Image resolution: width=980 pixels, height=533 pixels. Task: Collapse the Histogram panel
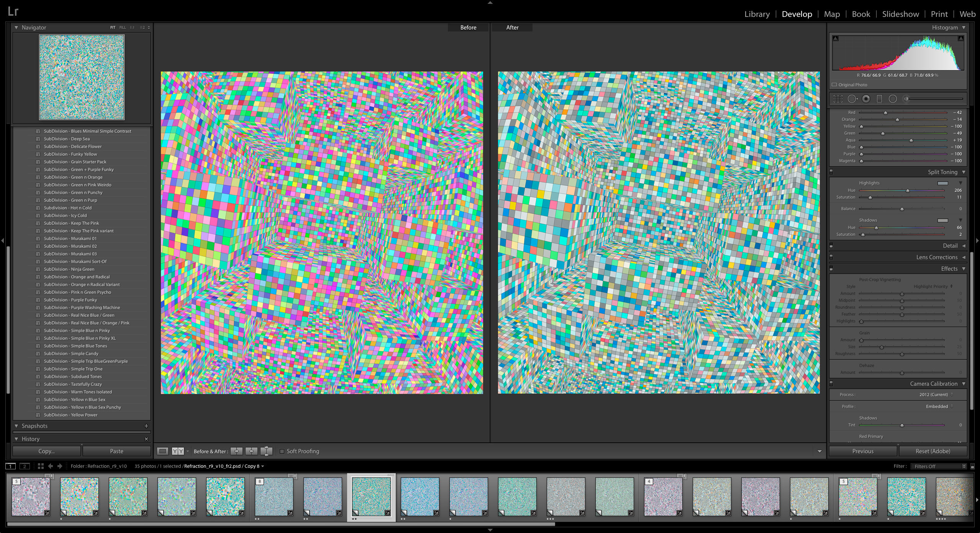tap(964, 28)
